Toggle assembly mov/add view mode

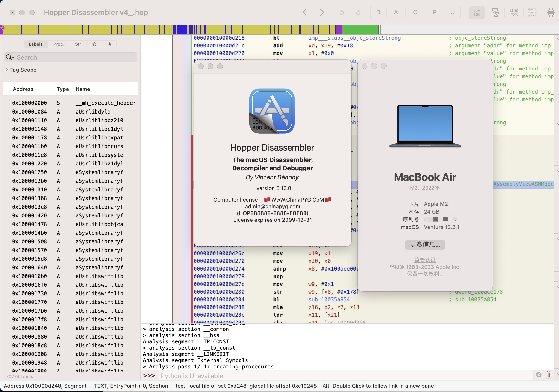(476, 13)
